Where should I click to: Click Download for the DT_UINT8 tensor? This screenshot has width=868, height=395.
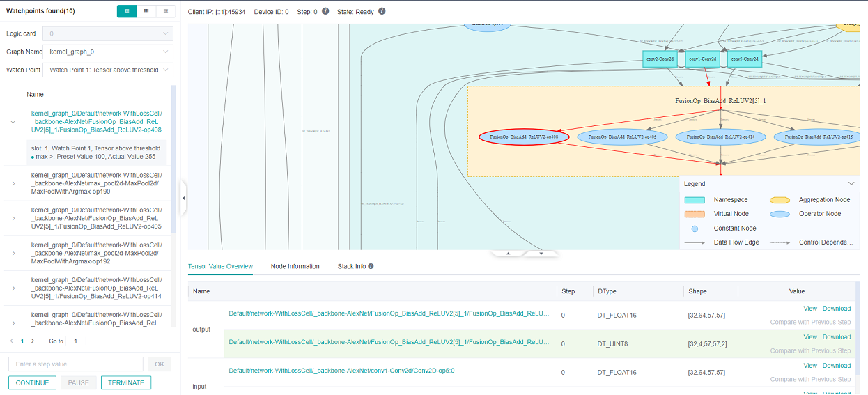pos(836,337)
